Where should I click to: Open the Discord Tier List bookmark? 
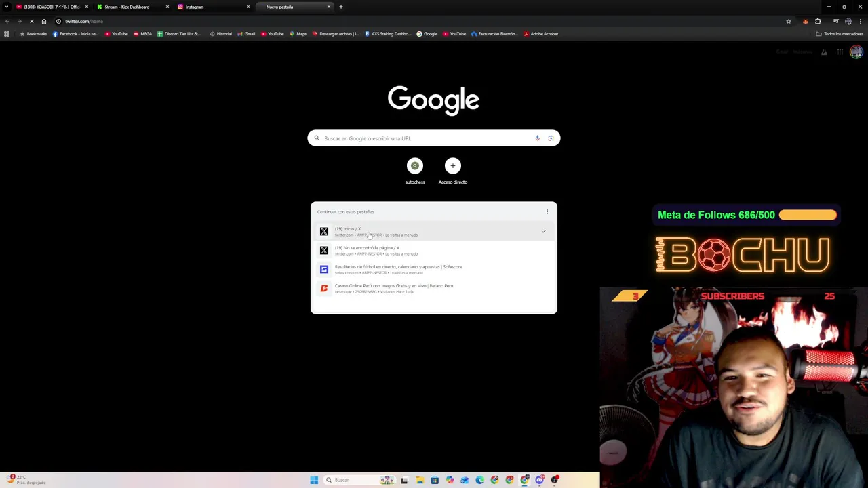tap(179, 34)
